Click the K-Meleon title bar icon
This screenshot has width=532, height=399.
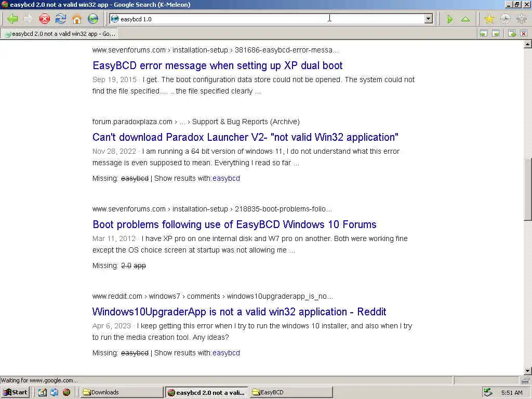(5, 4)
